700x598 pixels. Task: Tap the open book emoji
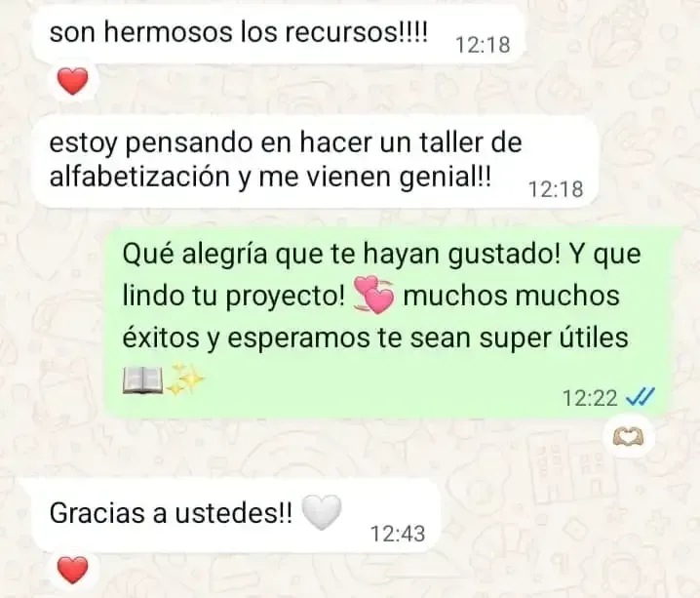coord(143,379)
